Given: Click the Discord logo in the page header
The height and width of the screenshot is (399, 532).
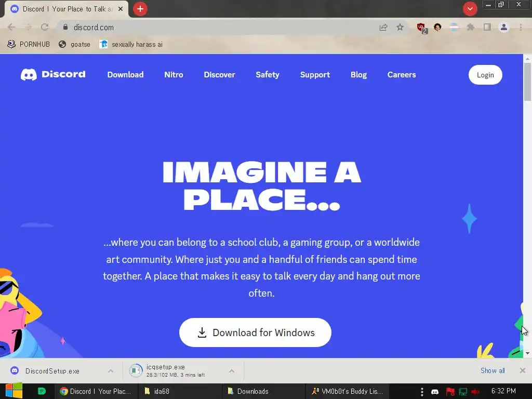Looking at the screenshot, I should click(53, 74).
